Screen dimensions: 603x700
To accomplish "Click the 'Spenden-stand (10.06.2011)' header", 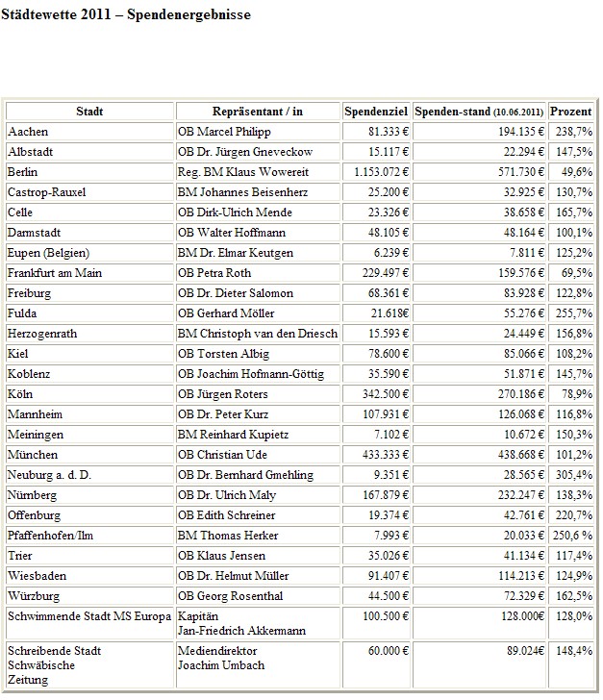I will (480, 112).
